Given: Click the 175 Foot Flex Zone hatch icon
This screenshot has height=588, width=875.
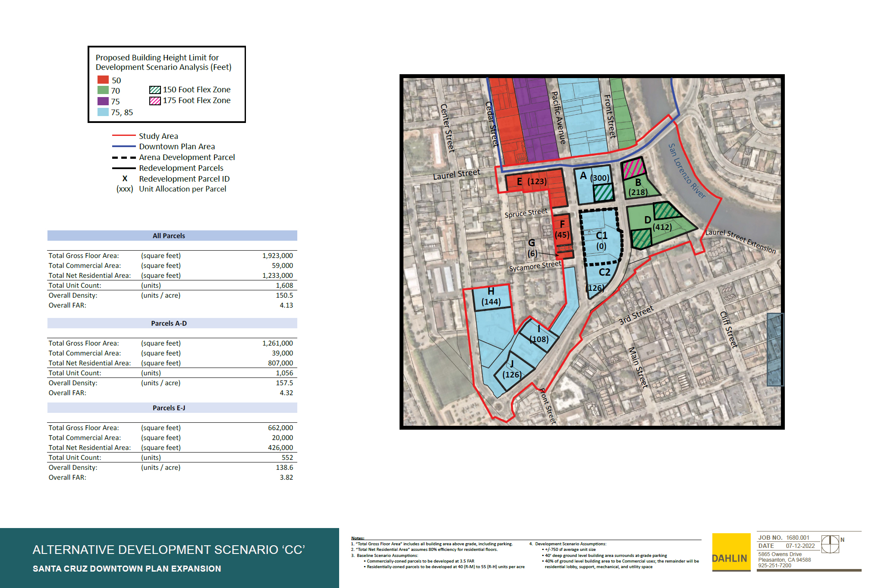Looking at the screenshot, I should (155, 101).
